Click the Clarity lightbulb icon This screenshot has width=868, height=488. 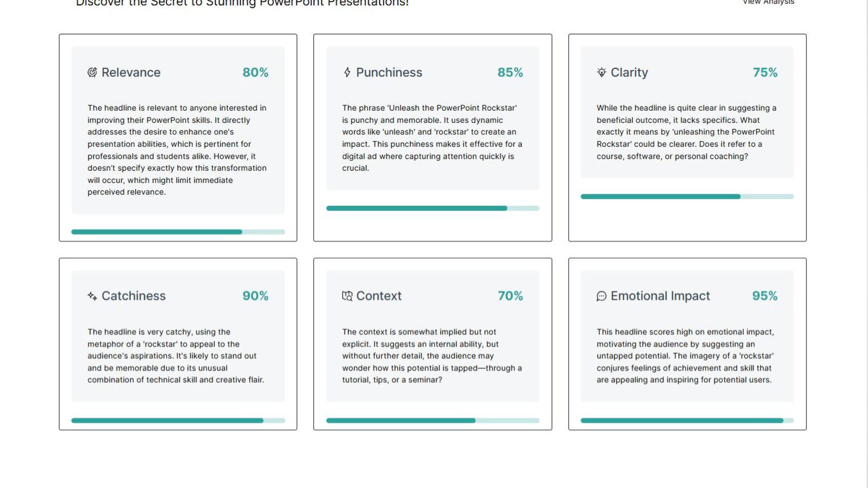(x=601, y=72)
